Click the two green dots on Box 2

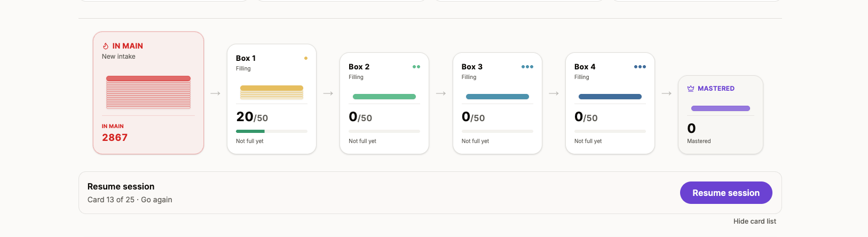point(416,67)
